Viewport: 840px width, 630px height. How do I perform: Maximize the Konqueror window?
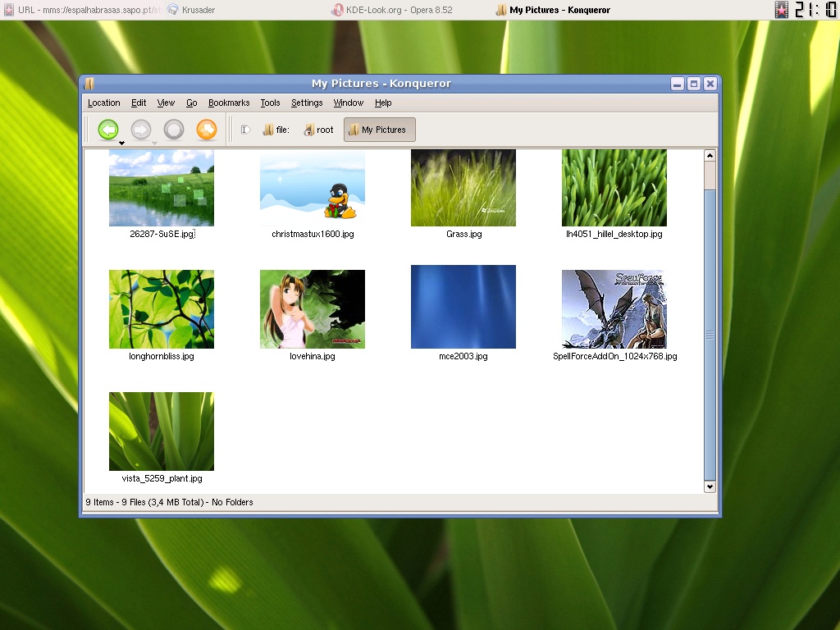point(694,84)
